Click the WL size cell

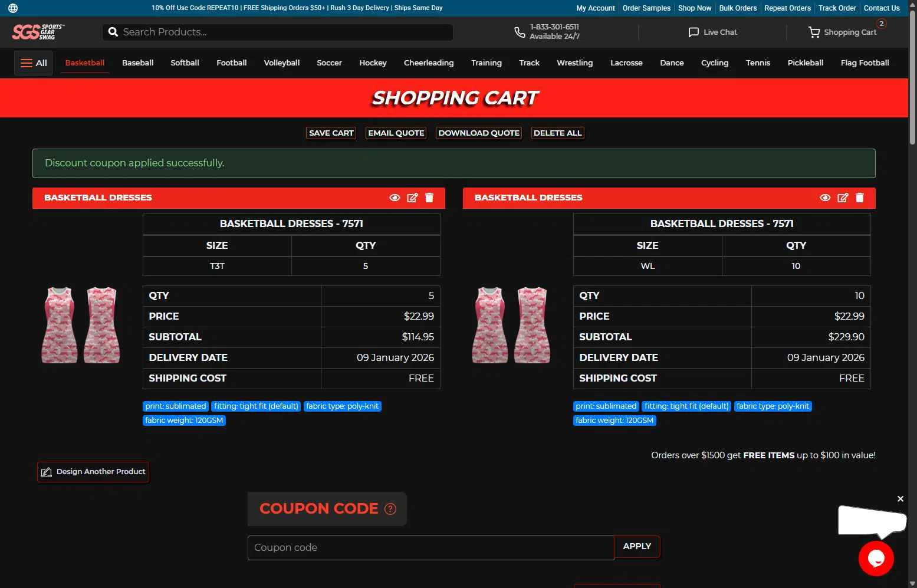(x=648, y=266)
